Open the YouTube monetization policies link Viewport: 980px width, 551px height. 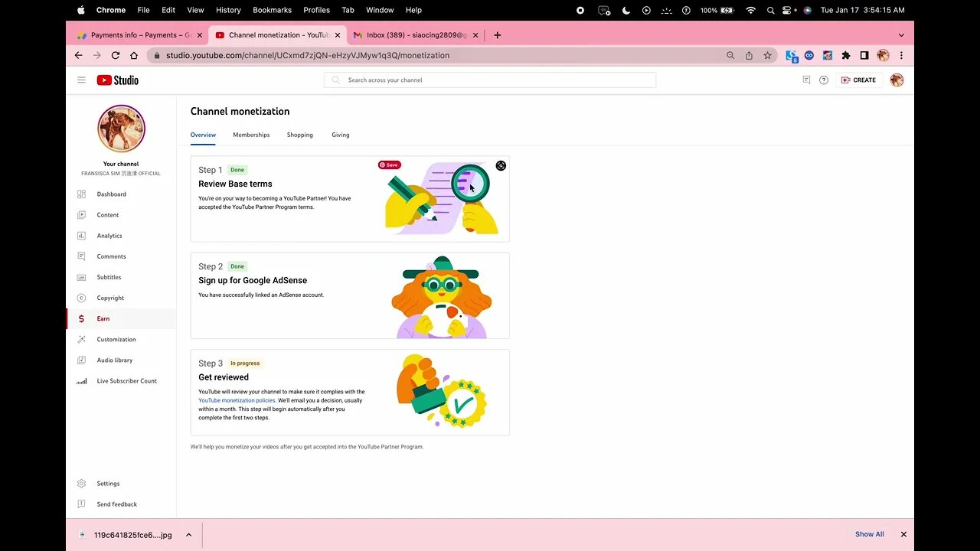click(237, 400)
